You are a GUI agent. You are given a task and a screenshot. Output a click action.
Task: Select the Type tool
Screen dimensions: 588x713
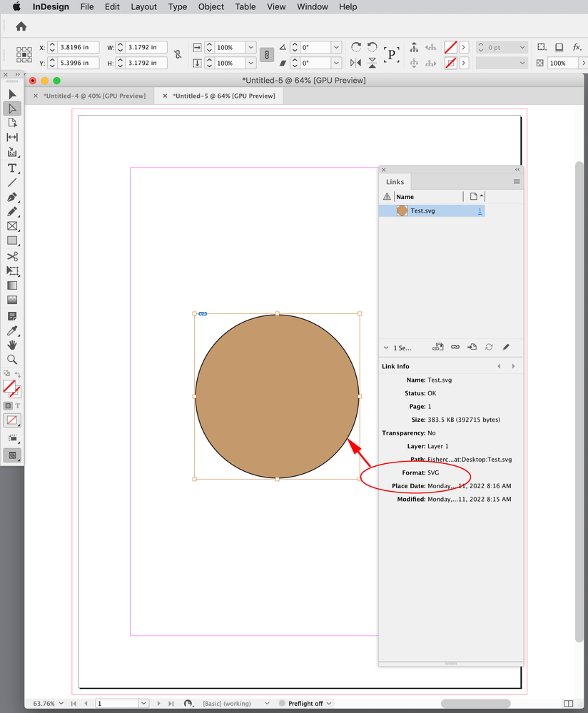tap(12, 168)
